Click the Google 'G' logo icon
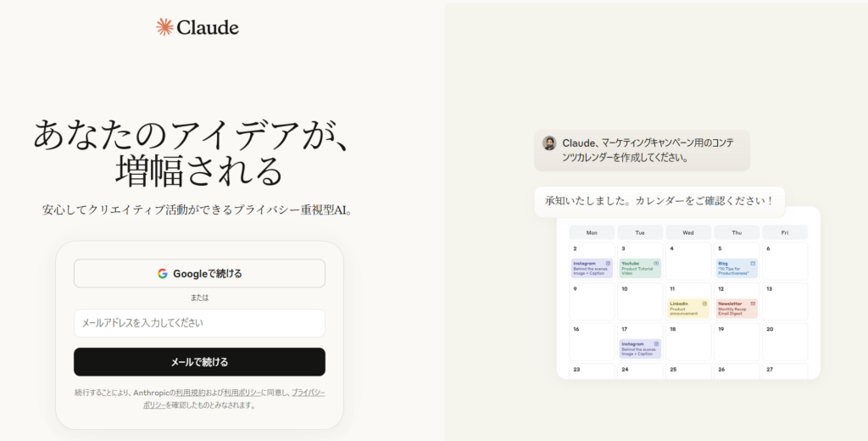The height and width of the screenshot is (441, 868). click(x=162, y=274)
